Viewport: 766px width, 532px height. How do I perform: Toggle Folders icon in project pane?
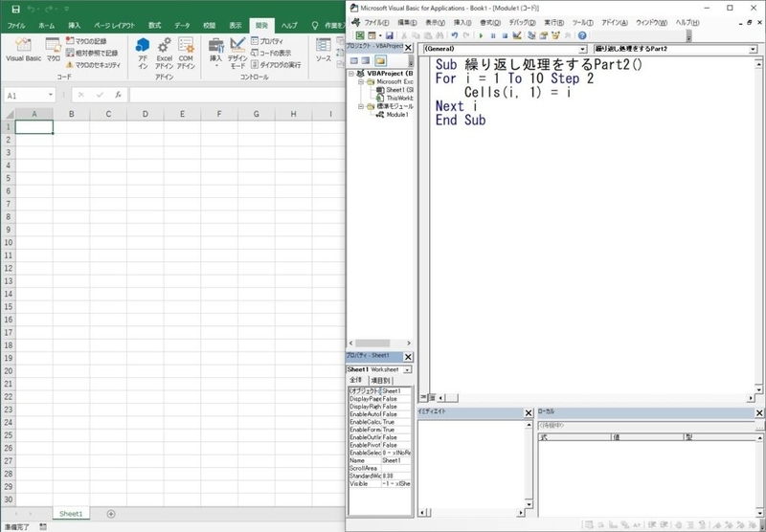pyautogui.click(x=380, y=60)
